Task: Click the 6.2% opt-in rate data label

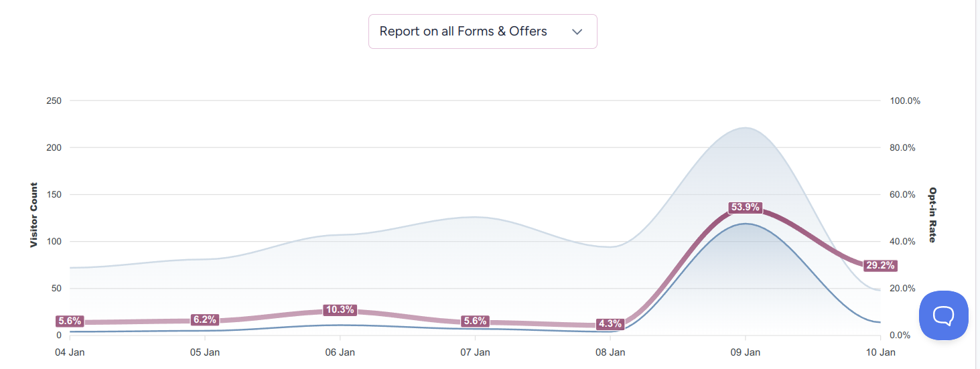Action: [x=205, y=320]
